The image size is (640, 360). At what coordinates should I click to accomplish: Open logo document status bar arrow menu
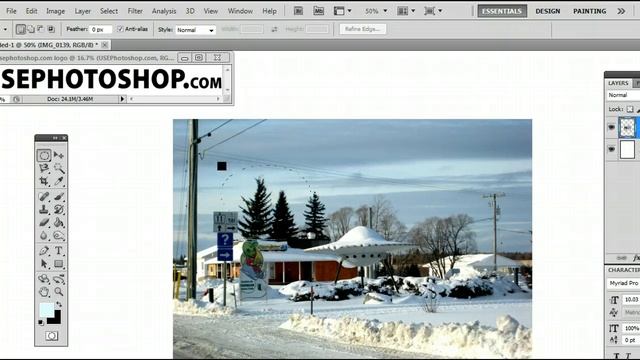click(x=122, y=99)
